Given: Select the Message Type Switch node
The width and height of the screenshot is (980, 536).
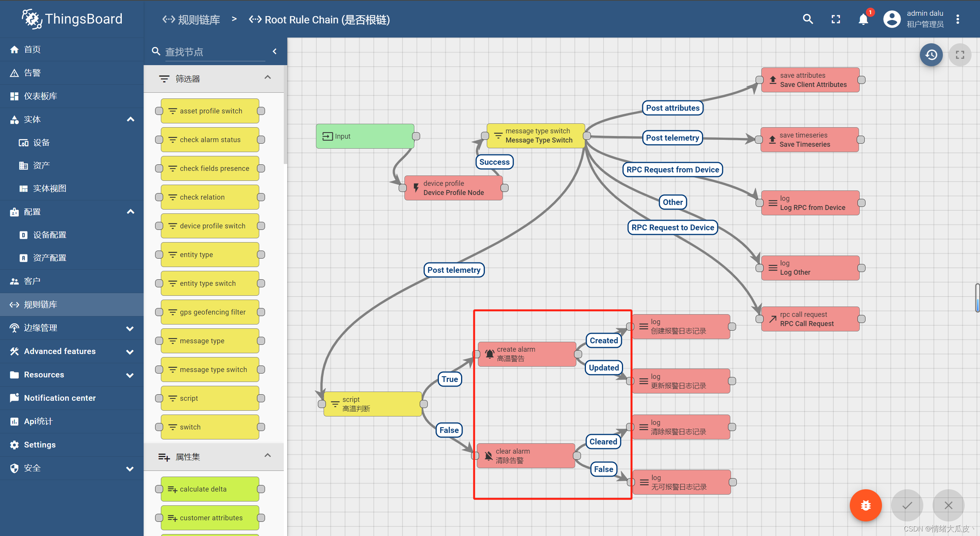Looking at the screenshot, I should coord(536,136).
